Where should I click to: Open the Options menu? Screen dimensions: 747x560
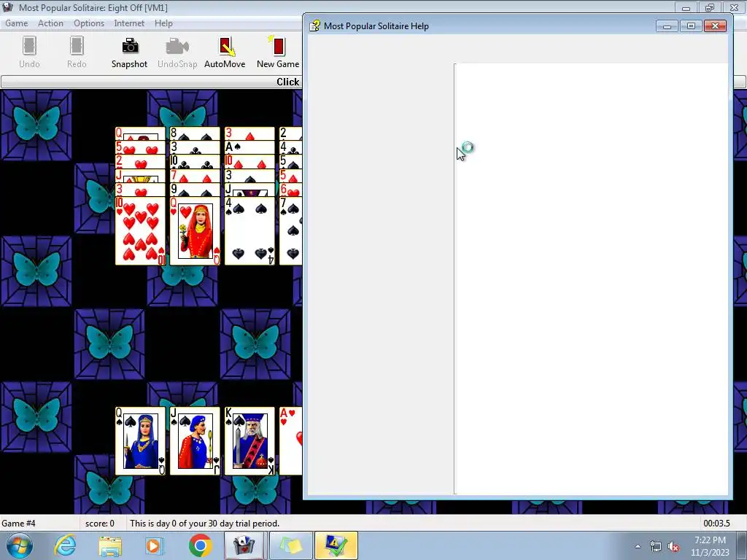(x=88, y=23)
